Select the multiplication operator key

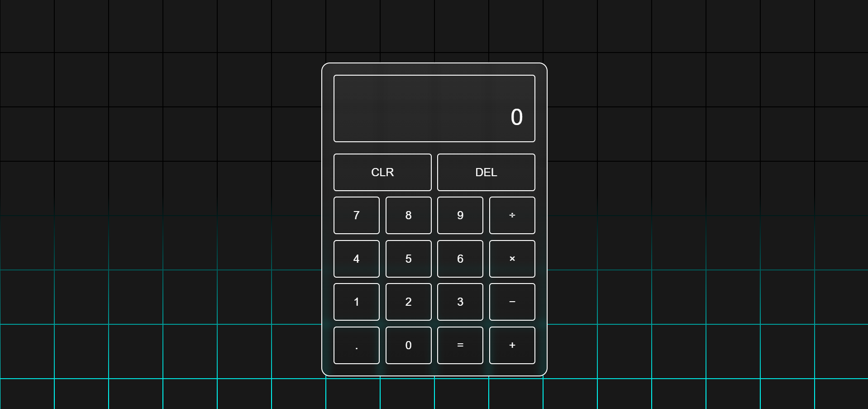click(512, 259)
